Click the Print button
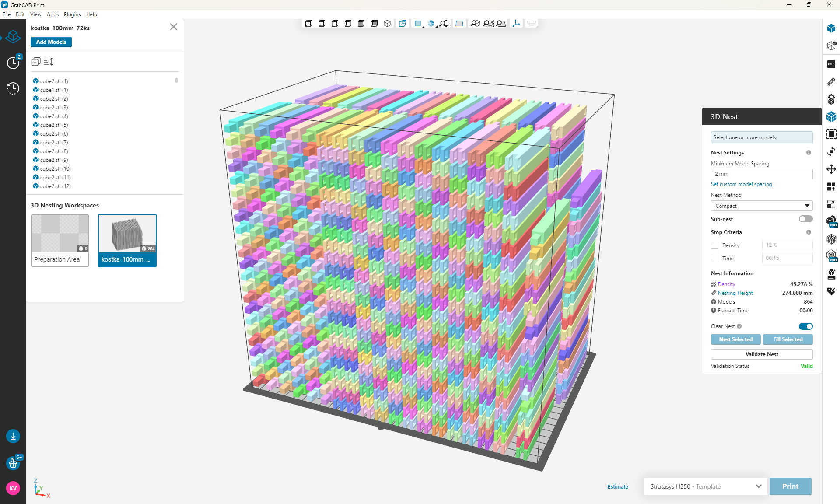 click(x=790, y=486)
